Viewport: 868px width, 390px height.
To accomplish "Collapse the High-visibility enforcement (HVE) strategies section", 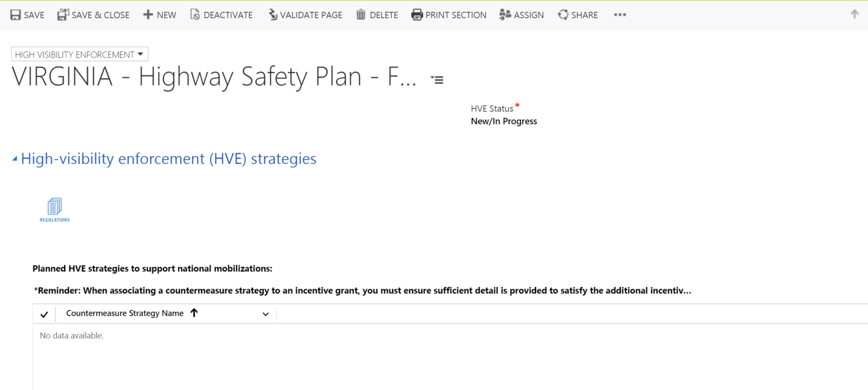I will pos(15,159).
